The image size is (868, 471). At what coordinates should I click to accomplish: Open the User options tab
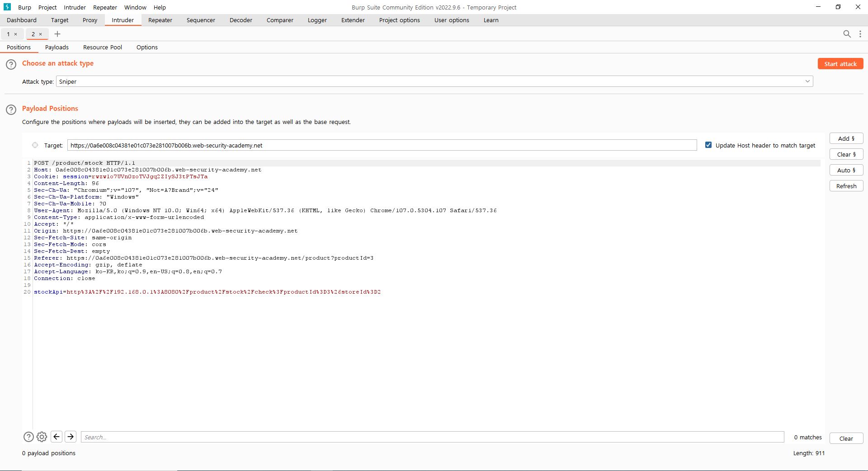452,20
